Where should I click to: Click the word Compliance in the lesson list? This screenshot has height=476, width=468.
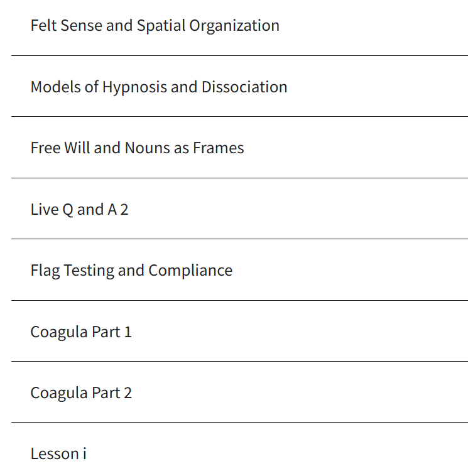pos(190,271)
